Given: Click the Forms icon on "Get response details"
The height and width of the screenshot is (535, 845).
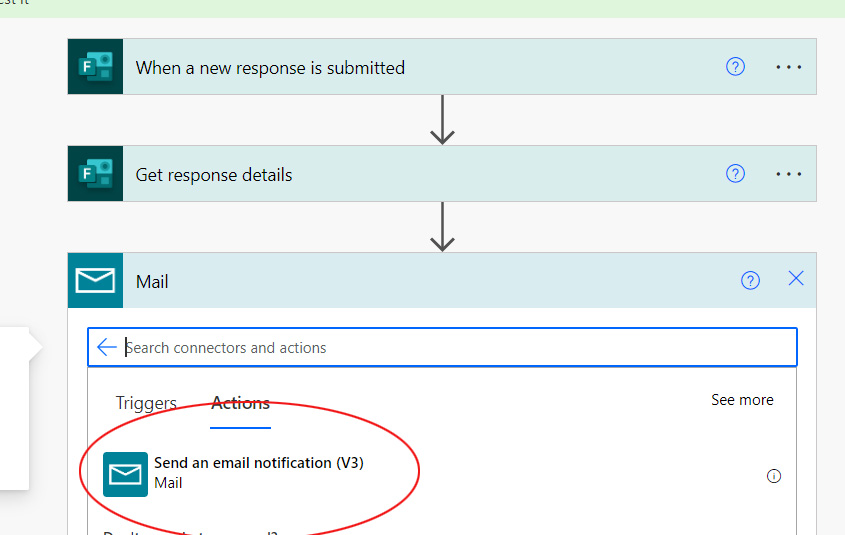Looking at the screenshot, I should click(x=95, y=173).
